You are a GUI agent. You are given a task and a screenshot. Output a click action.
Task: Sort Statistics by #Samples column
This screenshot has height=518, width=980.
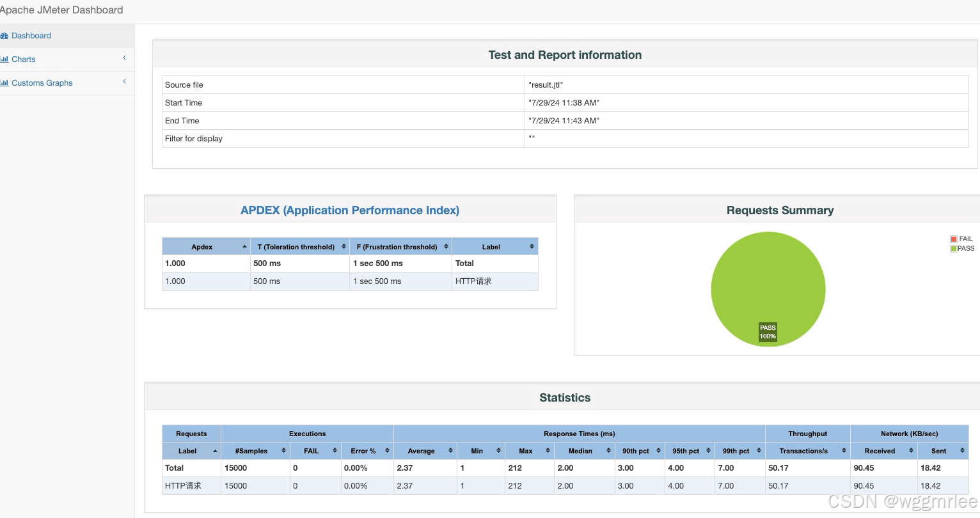tap(255, 451)
